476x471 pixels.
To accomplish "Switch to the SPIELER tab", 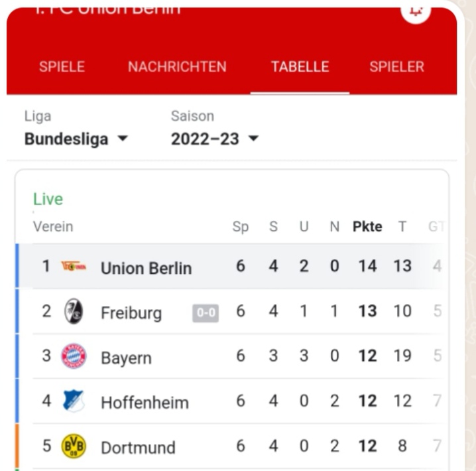I will (396, 67).
